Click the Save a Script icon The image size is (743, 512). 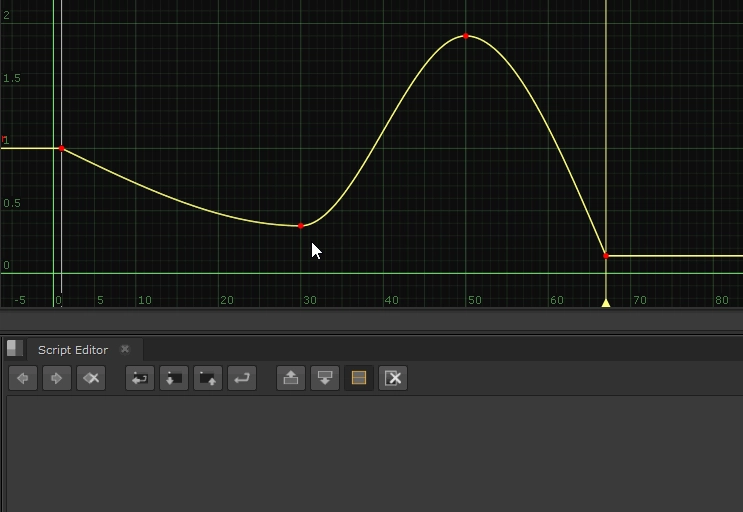208,378
